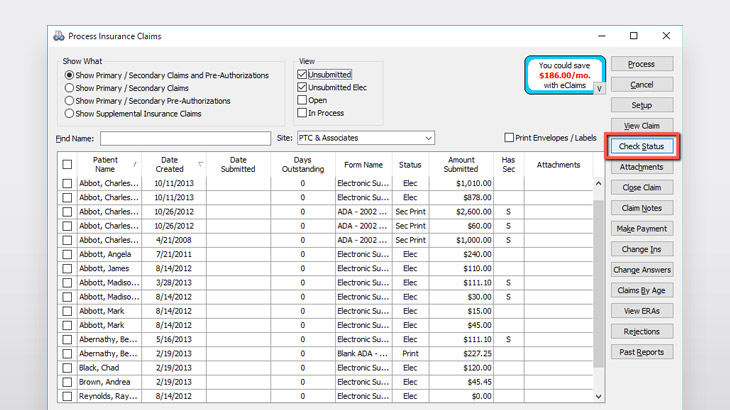This screenshot has height=410, width=730.
Task: Uncheck the Unsubmitted Elec checkbox
Action: [x=302, y=87]
